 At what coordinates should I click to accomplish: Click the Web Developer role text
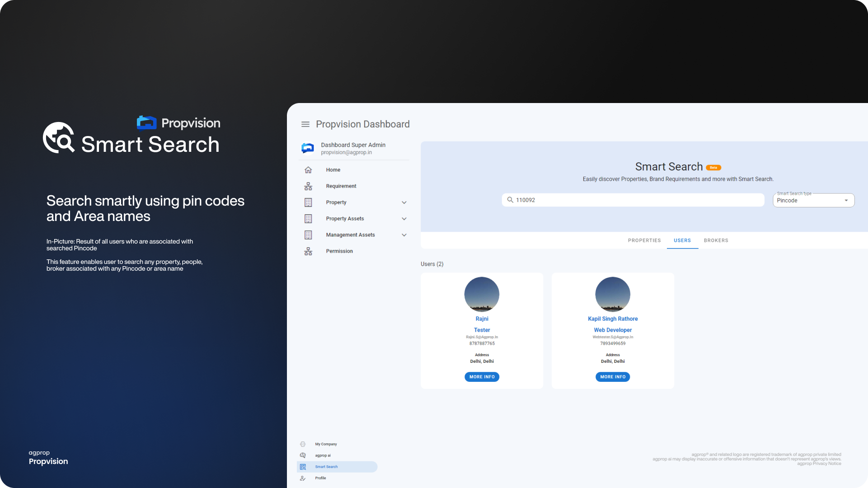pos(613,330)
